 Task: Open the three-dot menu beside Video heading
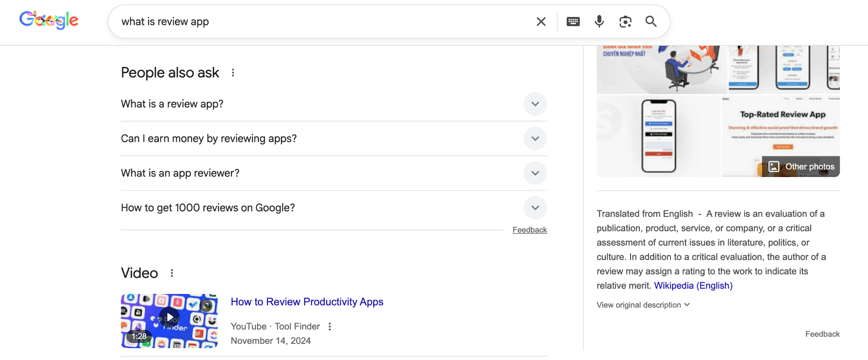point(172,273)
